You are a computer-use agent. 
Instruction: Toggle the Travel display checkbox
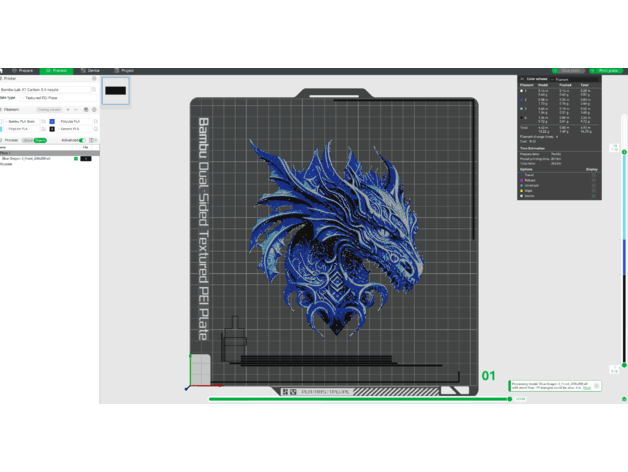[594, 175]
